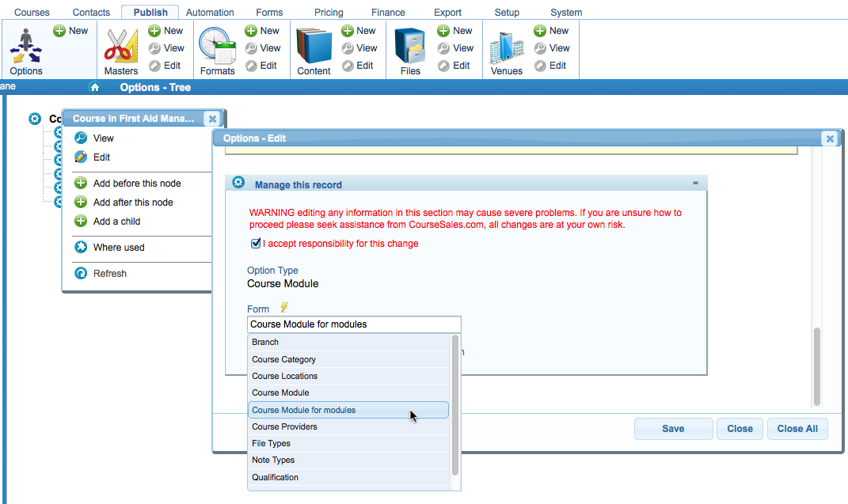Click View in the Masters group
The image size is (848, 504).
[x=166, y=48]
